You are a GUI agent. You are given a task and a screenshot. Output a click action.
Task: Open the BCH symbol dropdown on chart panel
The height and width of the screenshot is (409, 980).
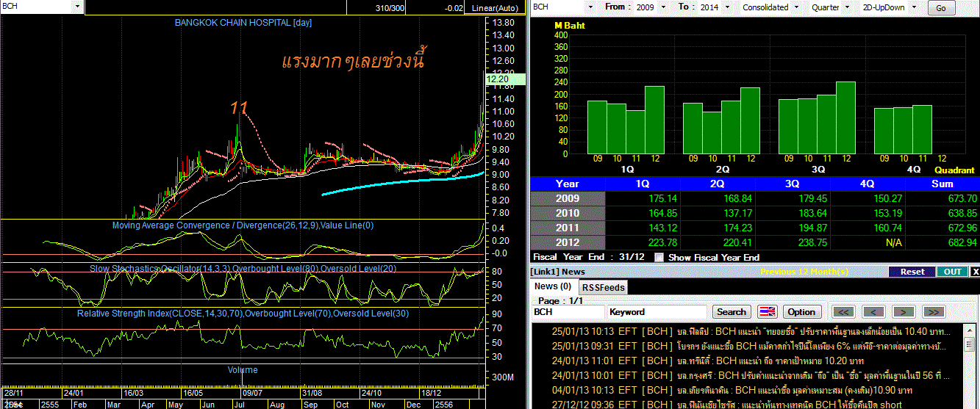79,6
